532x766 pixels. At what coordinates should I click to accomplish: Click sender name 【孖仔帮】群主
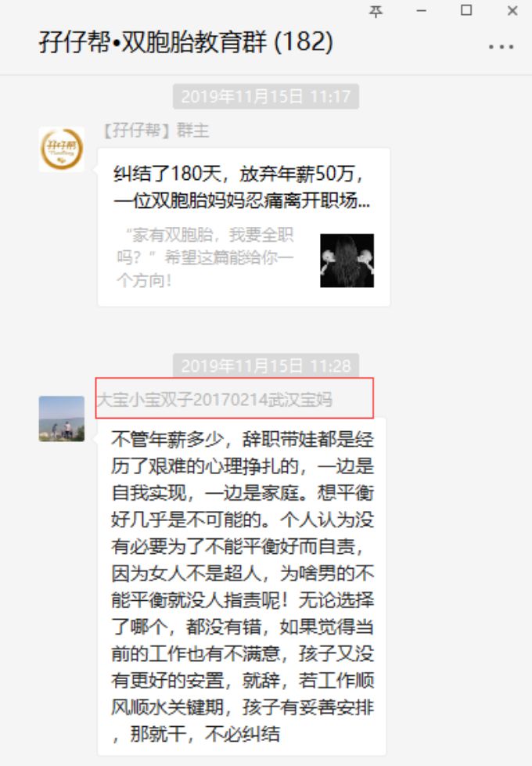tap(155, 131)
